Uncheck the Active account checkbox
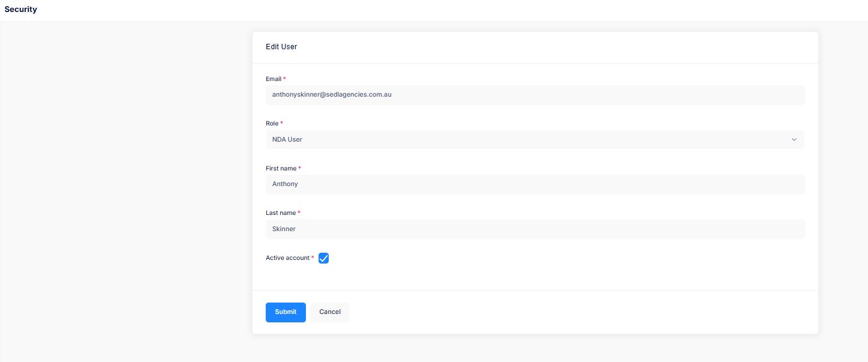 tap(324, 258)
